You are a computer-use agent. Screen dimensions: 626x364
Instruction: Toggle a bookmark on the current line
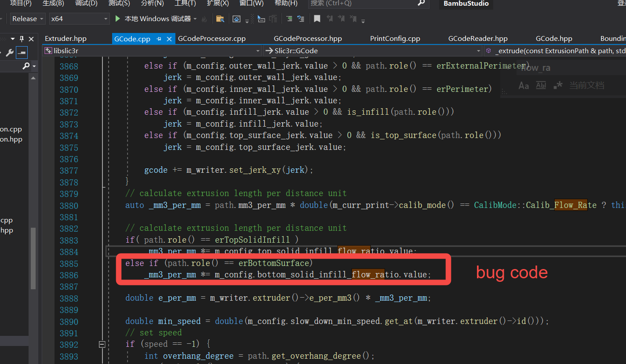[x=317, y=18]
